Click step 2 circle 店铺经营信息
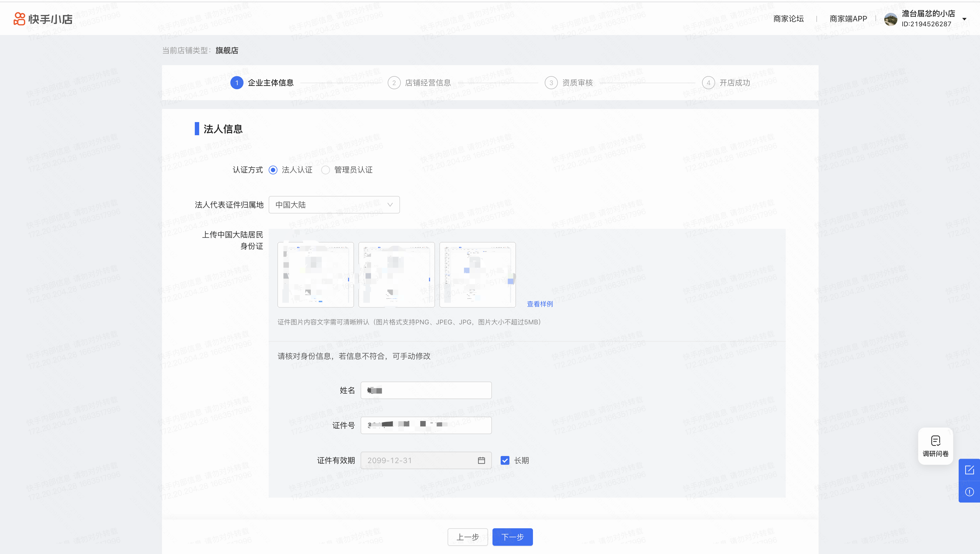This screenshot has height=554, width=980. point(394,83)
